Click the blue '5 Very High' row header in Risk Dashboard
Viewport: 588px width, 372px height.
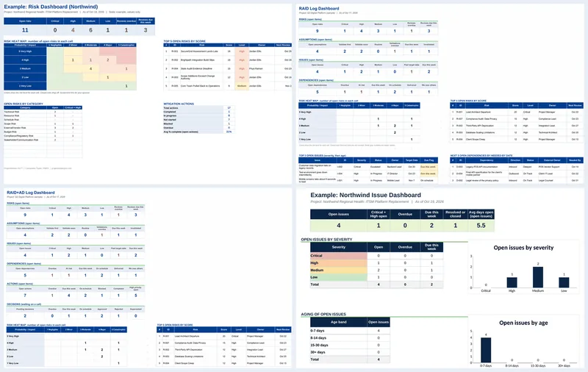point(25,51)
